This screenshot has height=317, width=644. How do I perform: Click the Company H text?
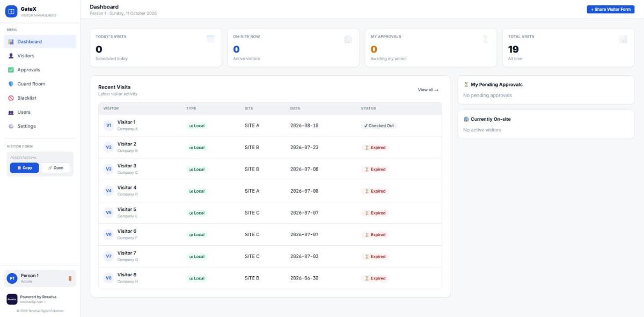[x=128, y=282]
